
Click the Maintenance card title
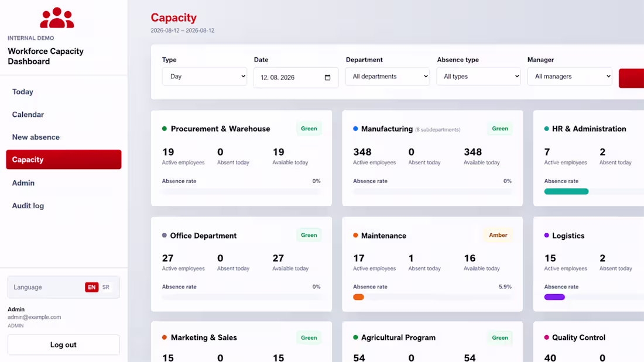pos(383,236)
